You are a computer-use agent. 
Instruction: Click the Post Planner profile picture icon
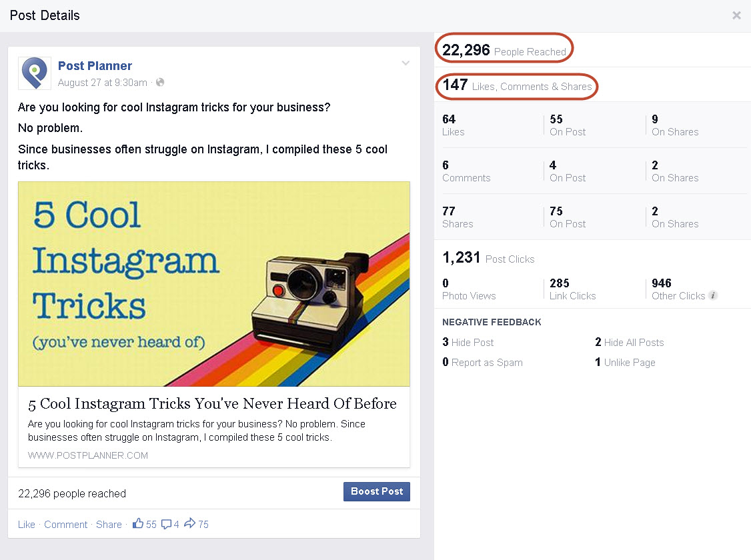[x=34, y=73]
